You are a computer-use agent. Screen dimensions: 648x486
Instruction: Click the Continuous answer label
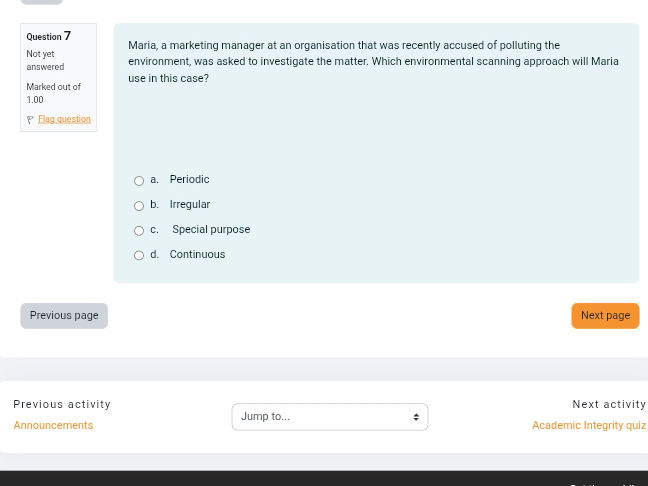tap(197, 255)
